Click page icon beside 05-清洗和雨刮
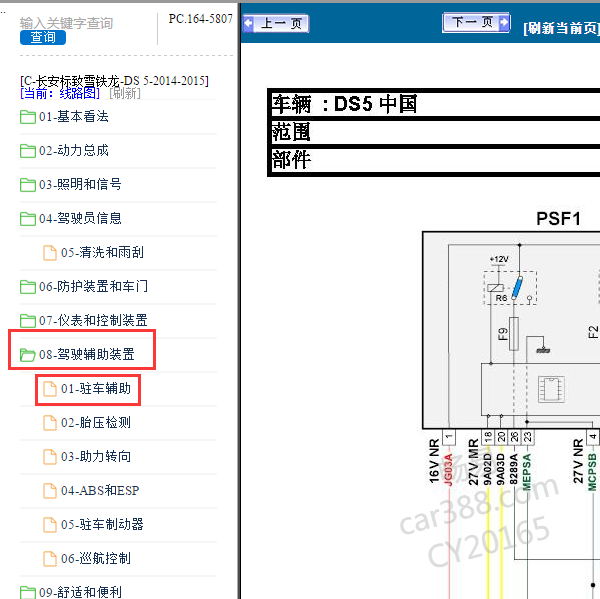Image resolution: width=600 pixels, height=599 pixels. (50, 253)
